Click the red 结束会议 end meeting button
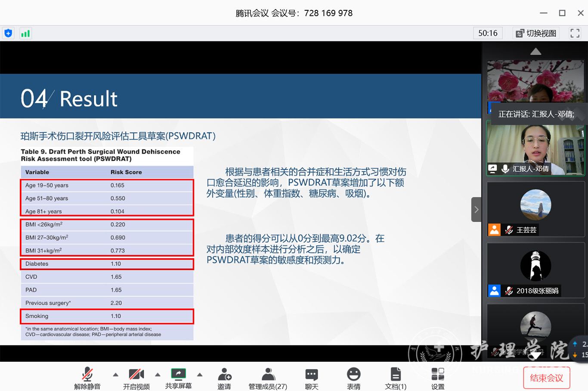The image size is (588, 391). click(x=546, y=378)
